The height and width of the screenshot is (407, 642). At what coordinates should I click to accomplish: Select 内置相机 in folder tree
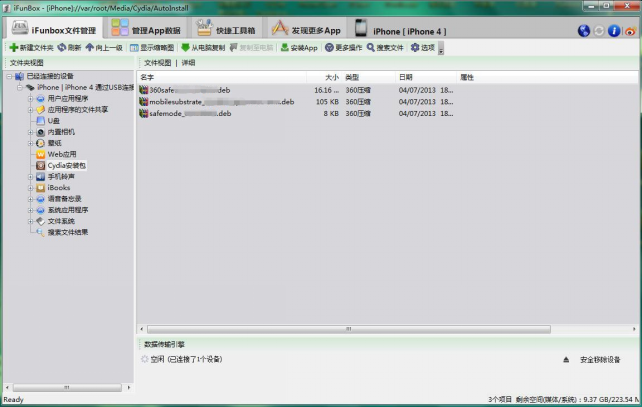coord(61,132)
